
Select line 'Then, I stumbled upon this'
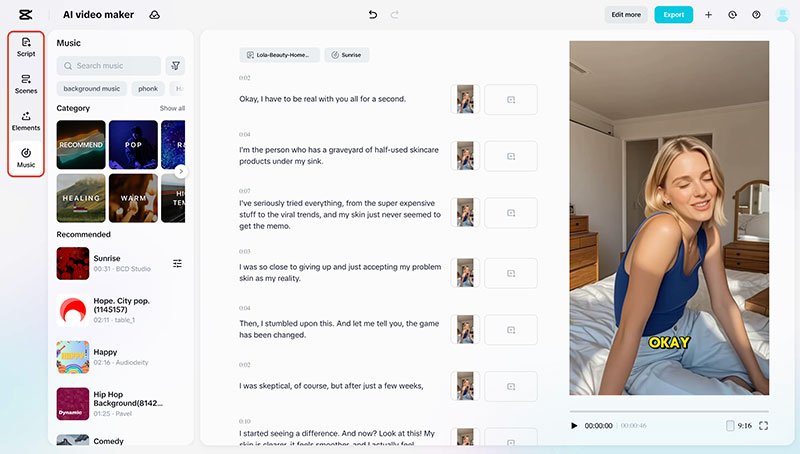tap(339, 329)
